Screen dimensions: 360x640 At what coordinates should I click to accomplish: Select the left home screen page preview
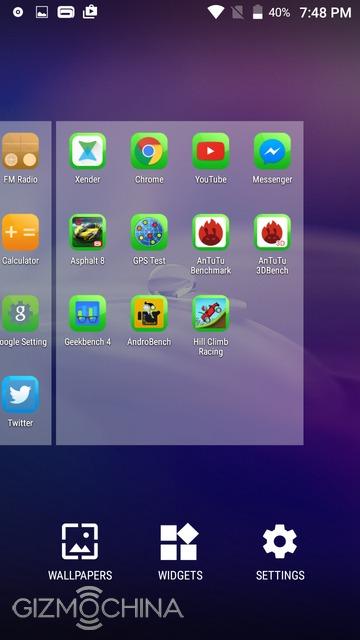tap(25, 283)
